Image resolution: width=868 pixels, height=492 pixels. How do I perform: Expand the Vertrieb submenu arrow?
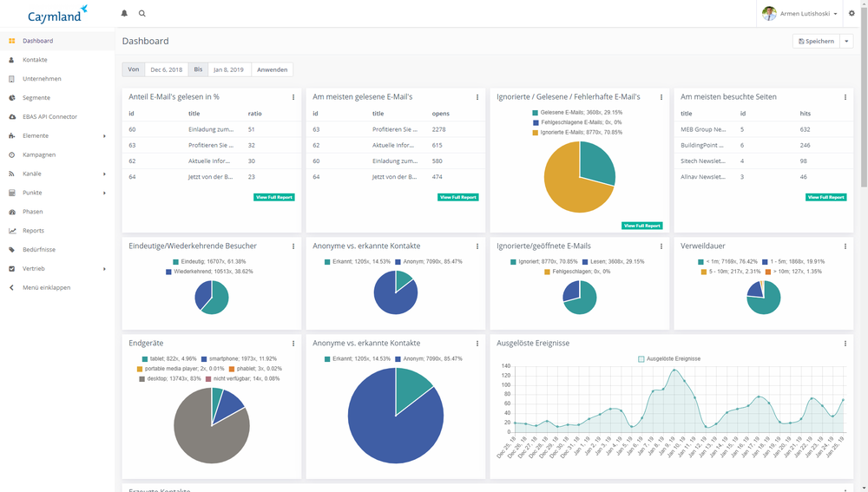tap(104, 269)
